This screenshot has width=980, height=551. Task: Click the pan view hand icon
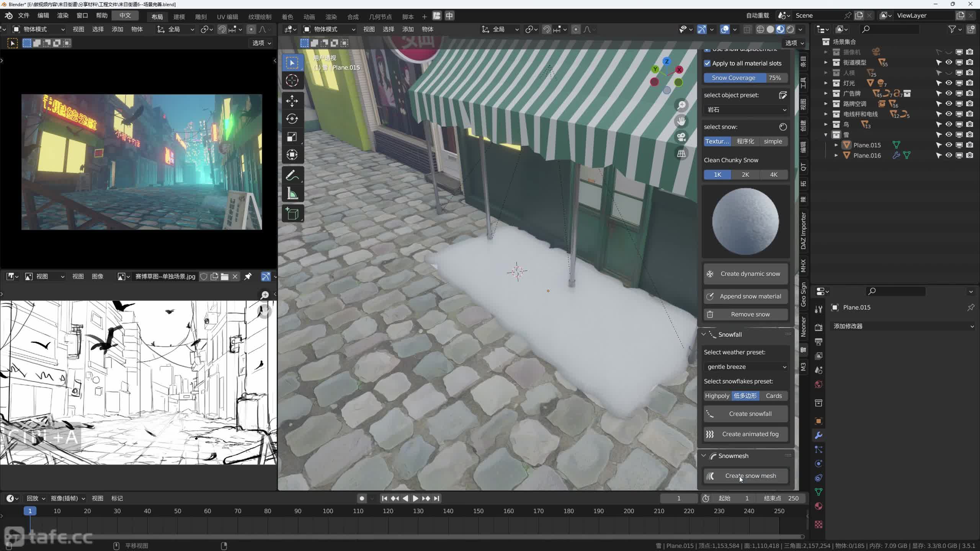(681, 121)
